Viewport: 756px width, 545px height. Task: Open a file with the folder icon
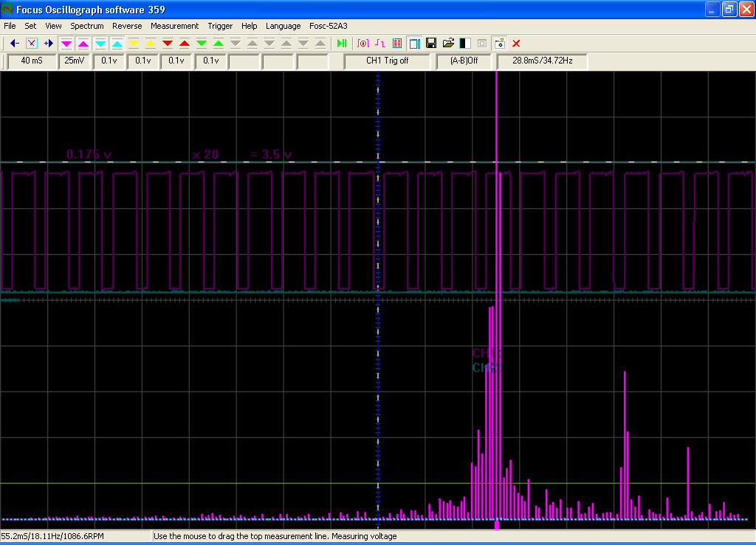(448, 44)
